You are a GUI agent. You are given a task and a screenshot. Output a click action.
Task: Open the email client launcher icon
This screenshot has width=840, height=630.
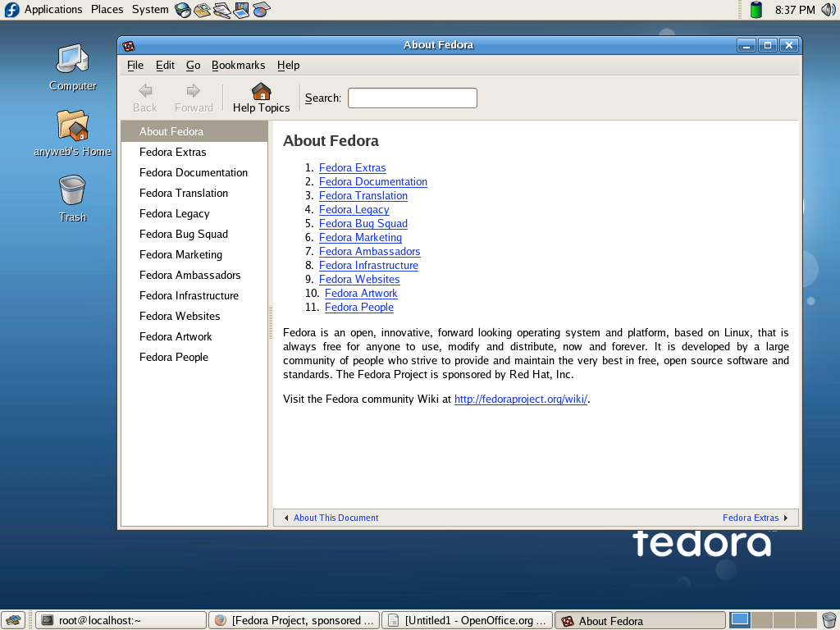click(202, 10)
